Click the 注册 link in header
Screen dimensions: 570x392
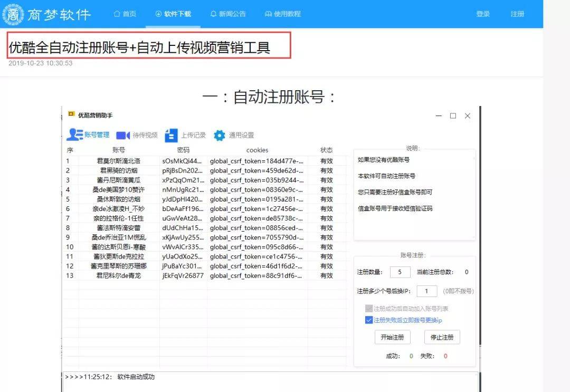(x=517, y=14)
